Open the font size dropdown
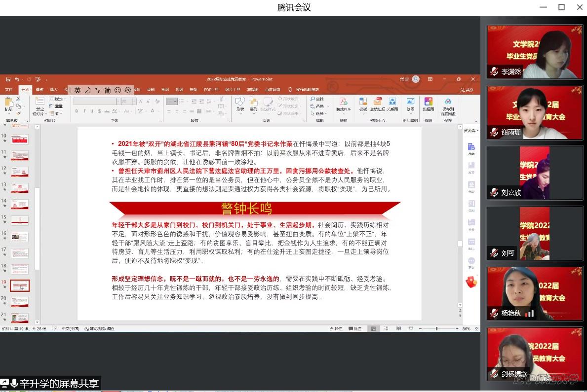 click(x=134, y=101)
